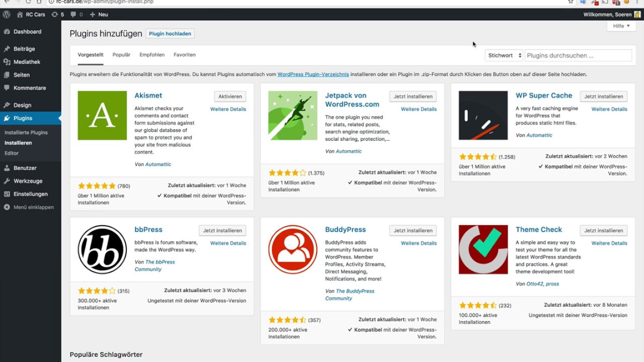The image size is (644, 362).
Task: Install WP Super Cache now
Action: (603, 97)
